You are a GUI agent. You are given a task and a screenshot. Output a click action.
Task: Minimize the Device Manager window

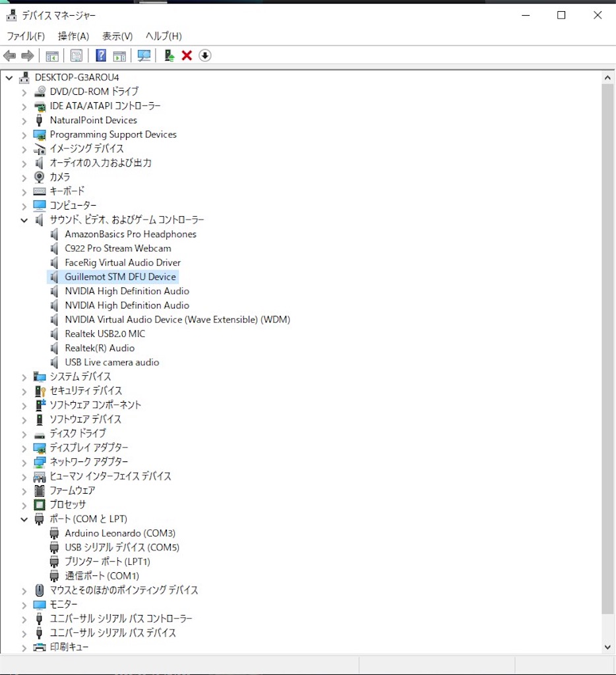526,15
